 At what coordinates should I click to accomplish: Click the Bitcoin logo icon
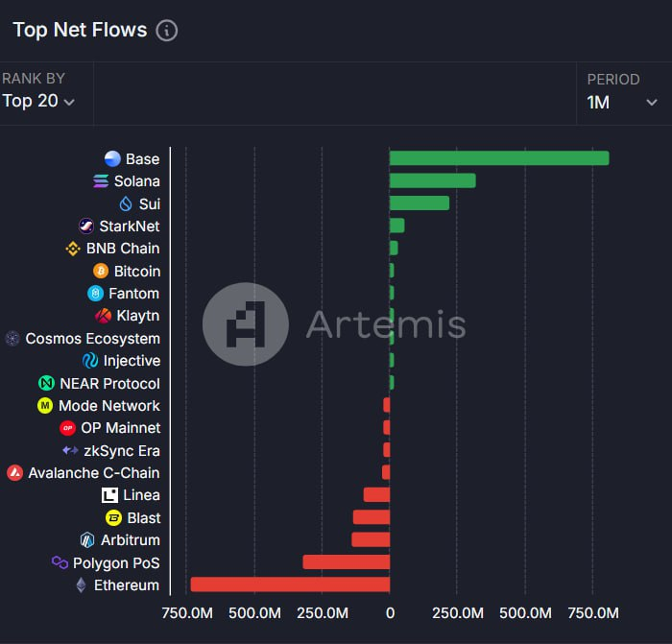101,271
